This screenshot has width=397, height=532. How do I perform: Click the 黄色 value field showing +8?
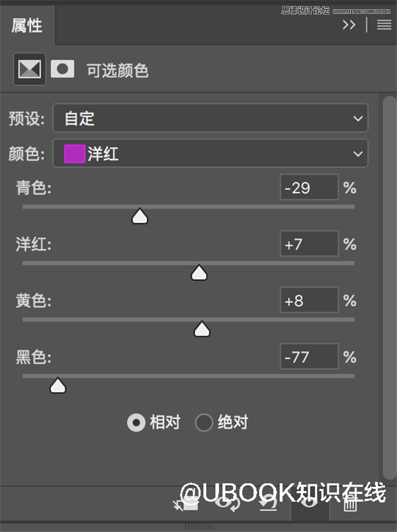click(x=309, y=301)
